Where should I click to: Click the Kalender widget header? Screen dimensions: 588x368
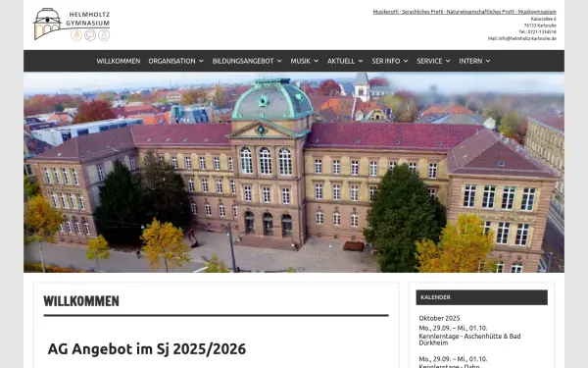pyautogui.click(x=482, y=297)
